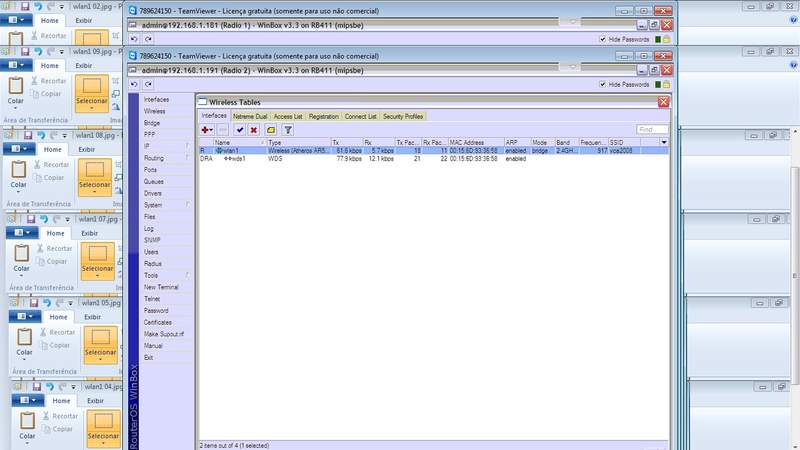
Task: Expand the Tools submenu in WinBox sidebar
Action: (x=166, y=275)
